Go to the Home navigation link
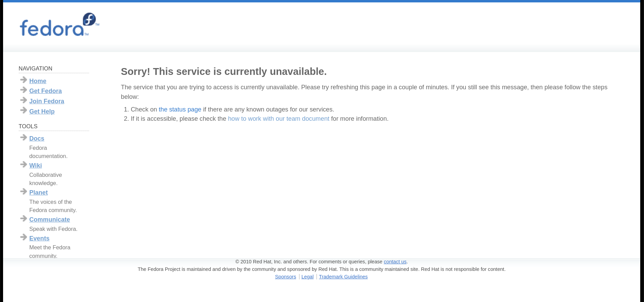The height and width of the screenshot is (302, 644). (38, 81)
